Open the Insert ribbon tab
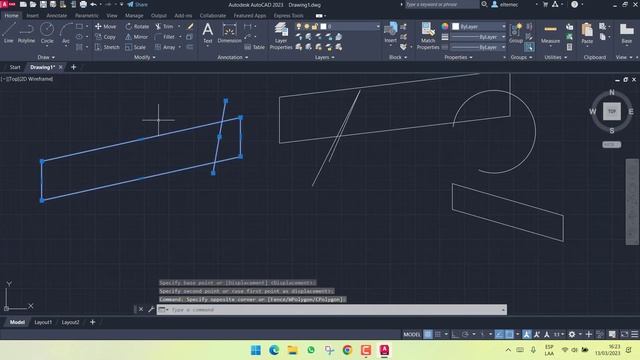This screenshot has height=360, width=640. tap(32, 16)
